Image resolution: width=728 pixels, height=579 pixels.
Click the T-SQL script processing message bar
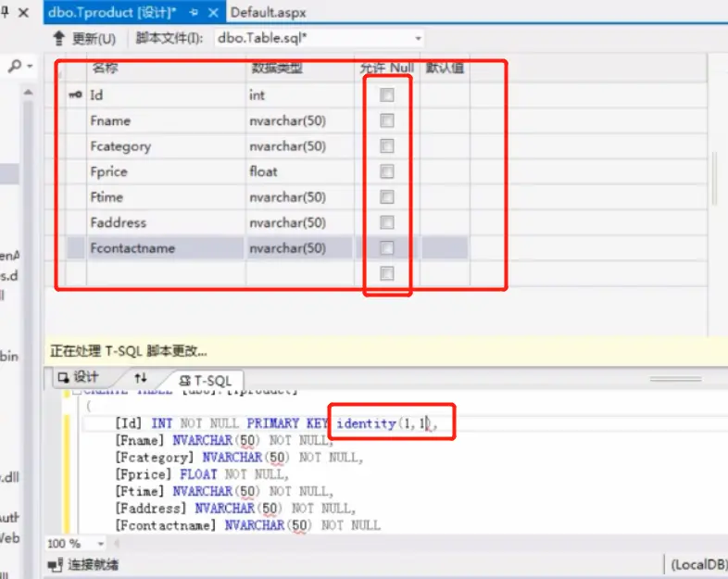(387, 350)
